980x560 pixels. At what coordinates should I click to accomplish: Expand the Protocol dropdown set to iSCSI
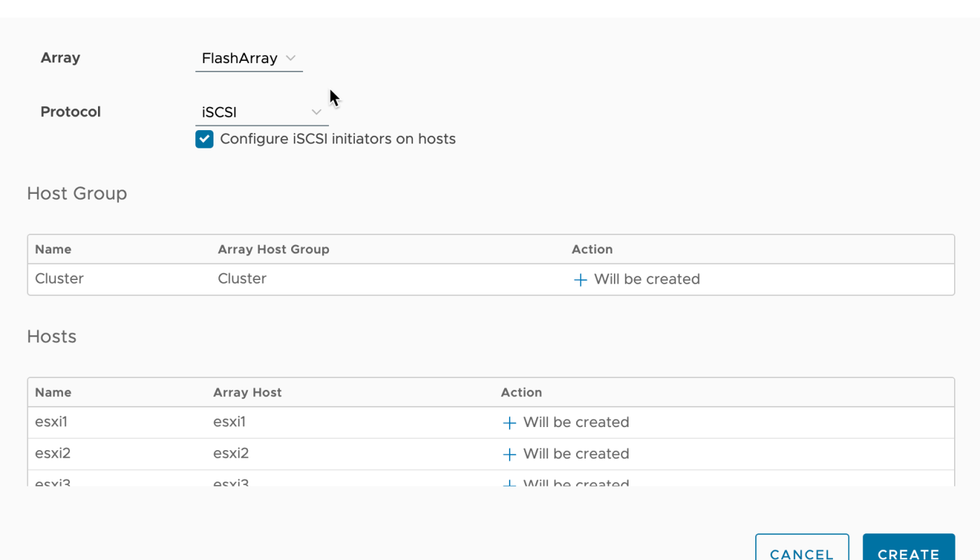[x=261, y=112]
